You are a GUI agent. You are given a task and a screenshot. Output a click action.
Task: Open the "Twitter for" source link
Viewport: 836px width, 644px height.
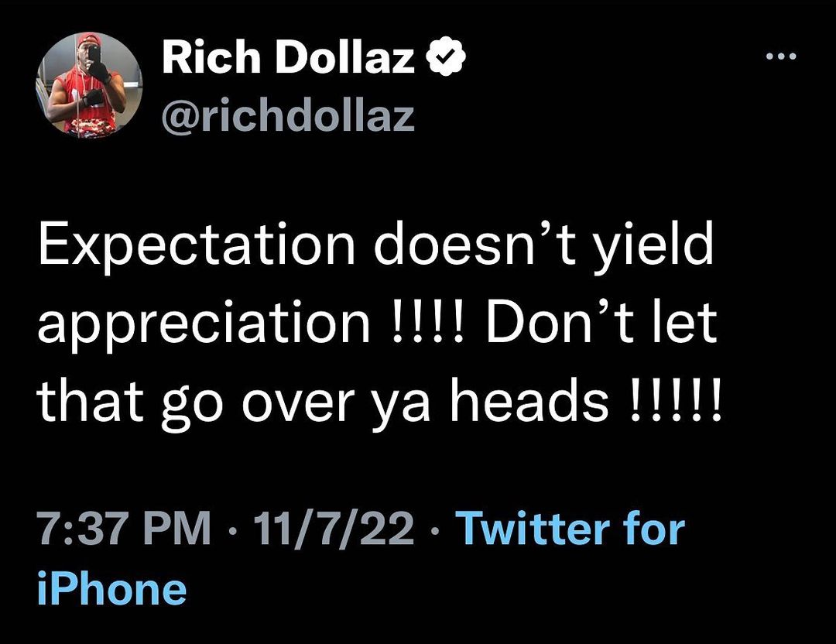pyautogui.click(x=570, y=530)
